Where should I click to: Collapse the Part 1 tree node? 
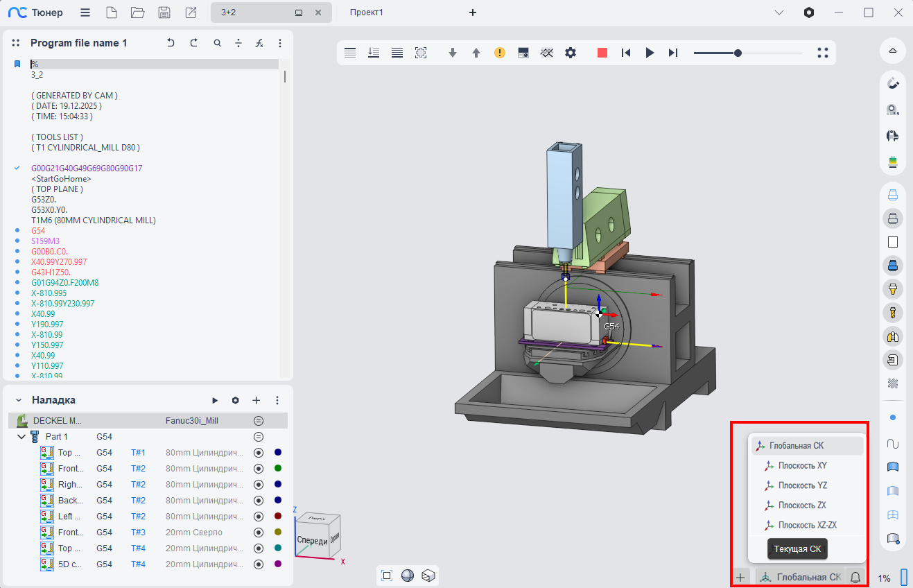[21, 437]
